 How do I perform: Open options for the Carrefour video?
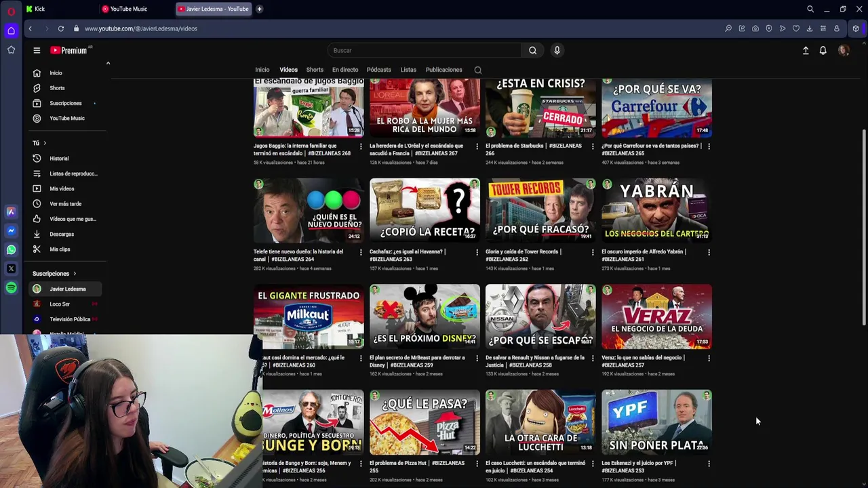pos(709,146)
